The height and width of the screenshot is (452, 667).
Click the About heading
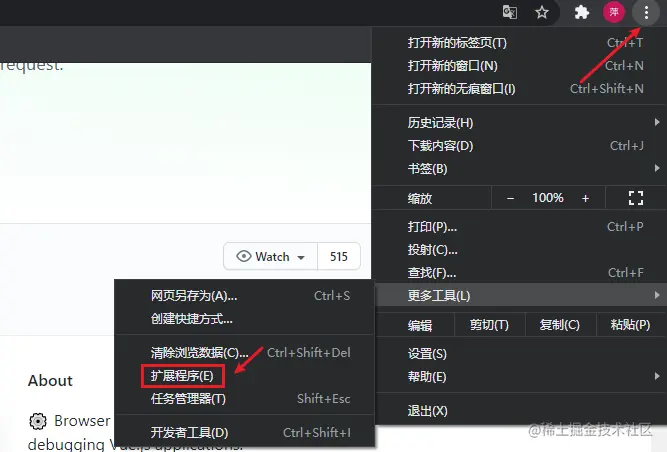50,381
